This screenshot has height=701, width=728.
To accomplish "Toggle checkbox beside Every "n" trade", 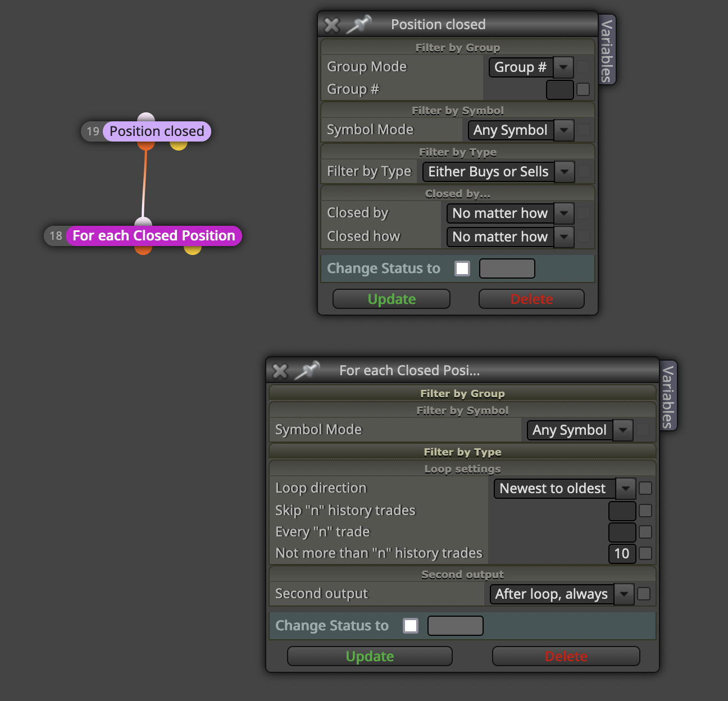I will pos(645,532).
